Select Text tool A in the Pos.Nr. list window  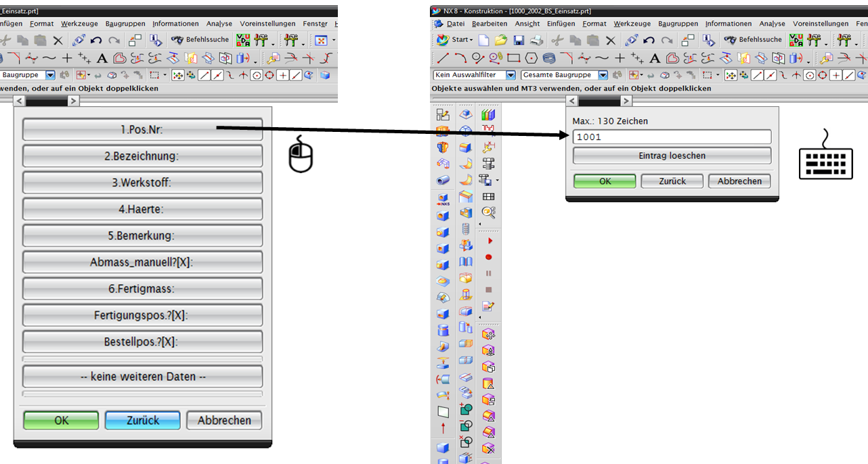pyautogui.click(x=102, y=58)
